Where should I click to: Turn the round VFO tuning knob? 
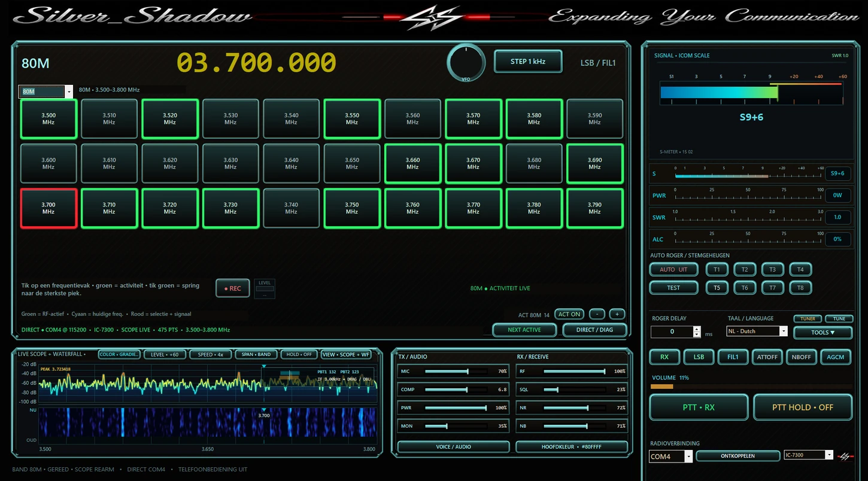[x=466, y=62]
